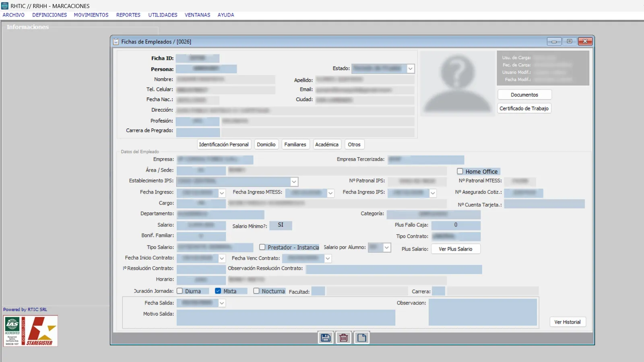The width and height of the screenshot is (644, 362).
Task: Click the Certificado de Trabajo button
Action: pos(524,109)
